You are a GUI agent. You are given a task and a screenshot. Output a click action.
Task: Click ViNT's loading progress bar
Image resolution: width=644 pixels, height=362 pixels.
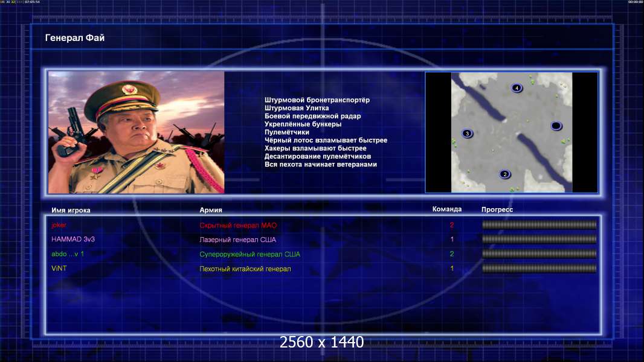click(539, 268)
